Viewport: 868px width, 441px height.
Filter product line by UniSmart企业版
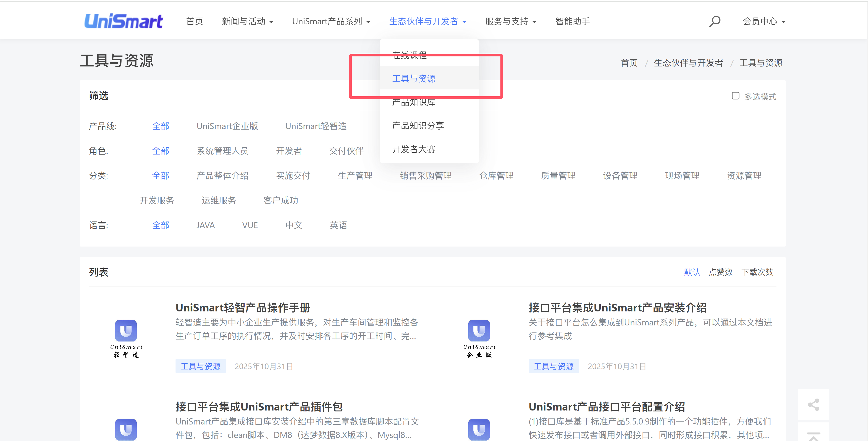tap(227, 126)
